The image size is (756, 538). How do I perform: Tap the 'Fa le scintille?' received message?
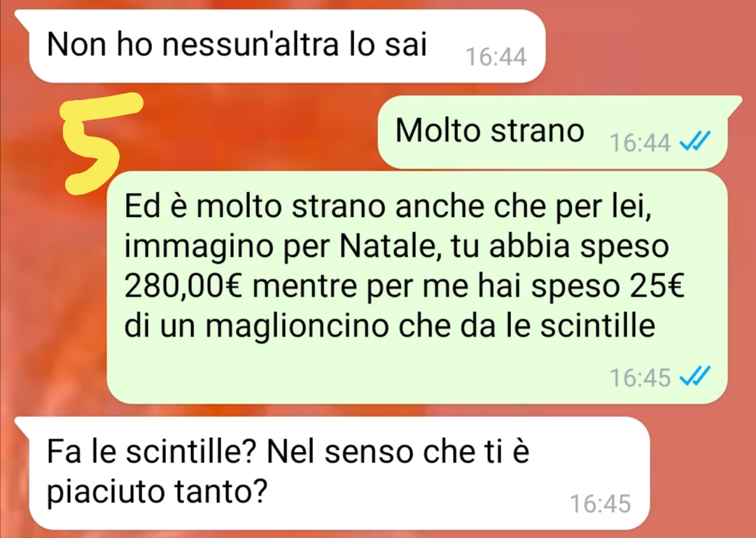339,473
